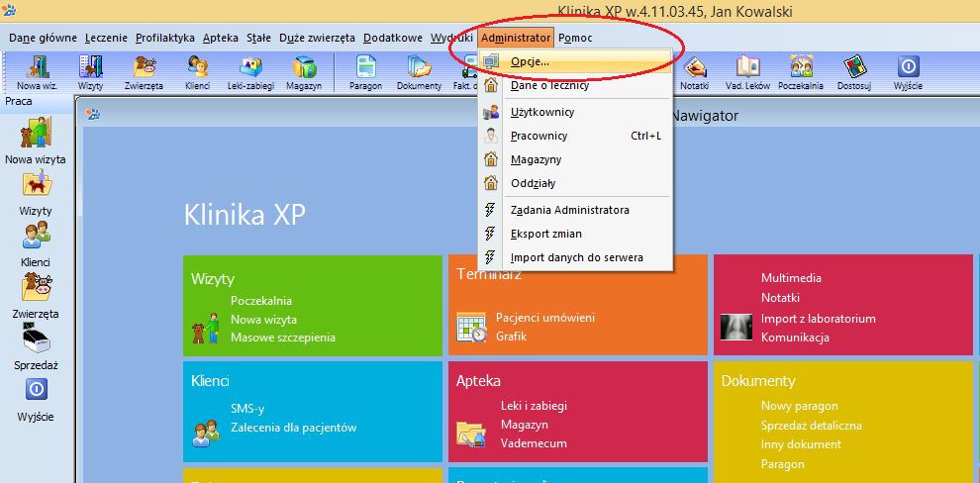Click the Leki-zabiegi toolbar icon
The image size is (980, 483).
point(250,72)
